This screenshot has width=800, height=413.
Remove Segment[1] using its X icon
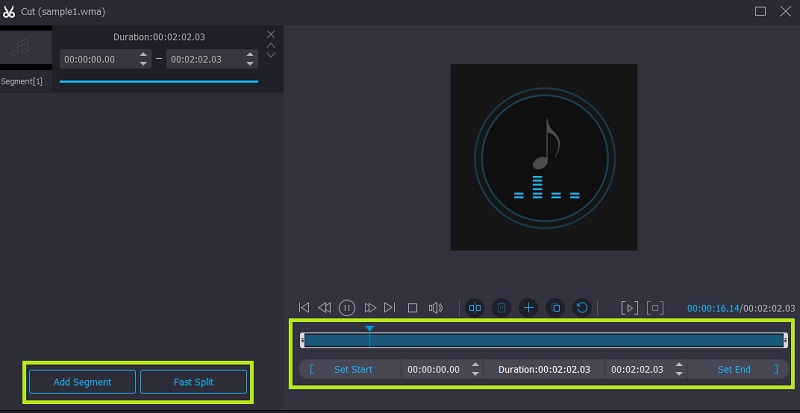[x=270, y=35]
